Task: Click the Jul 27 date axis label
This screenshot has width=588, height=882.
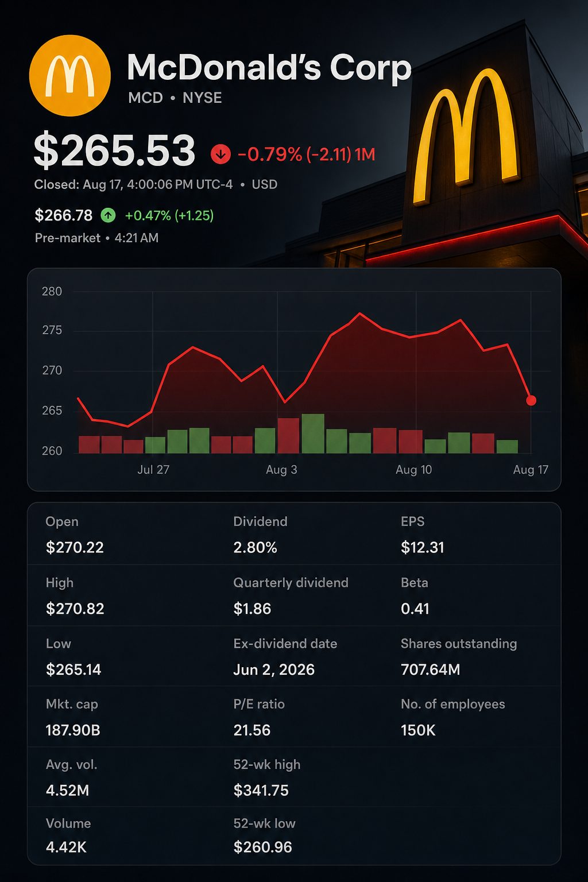Action: (x=153, y=470)
